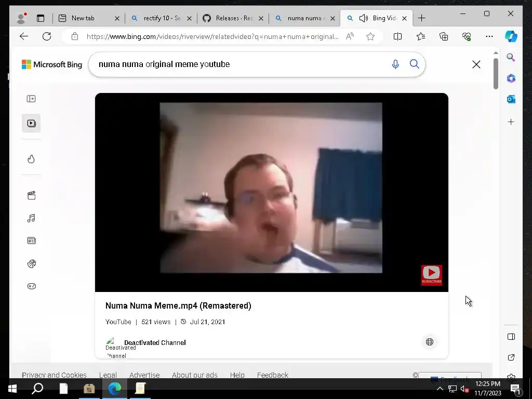Click the Numa Numa video player
Viewport: 532px width, 399px height.
tap(271, 192)
